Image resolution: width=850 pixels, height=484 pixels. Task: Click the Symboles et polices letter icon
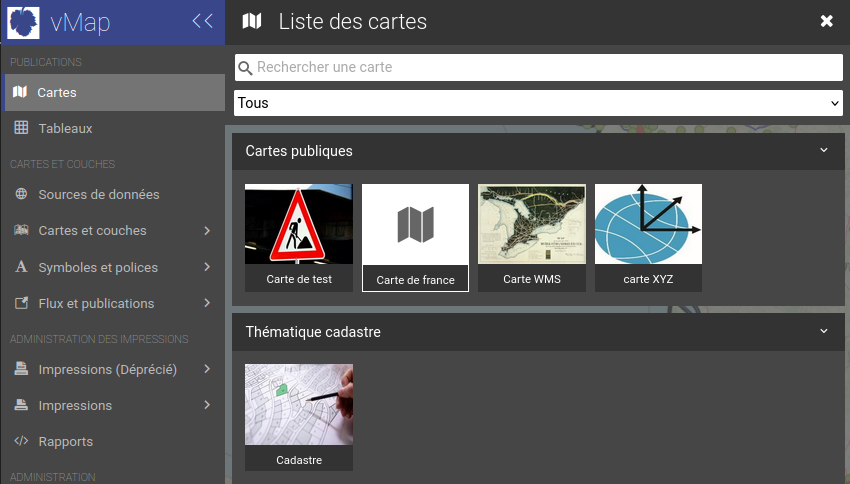(x=21, y=267)
